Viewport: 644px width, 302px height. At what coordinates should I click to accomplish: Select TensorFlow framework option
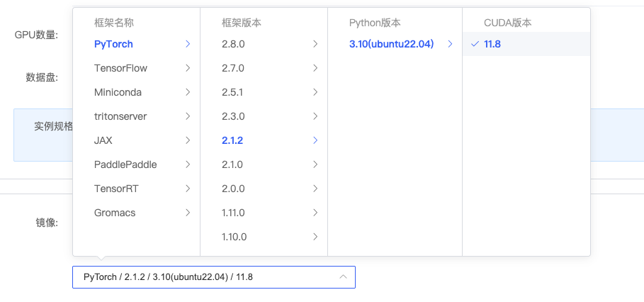tap(136, 68)
